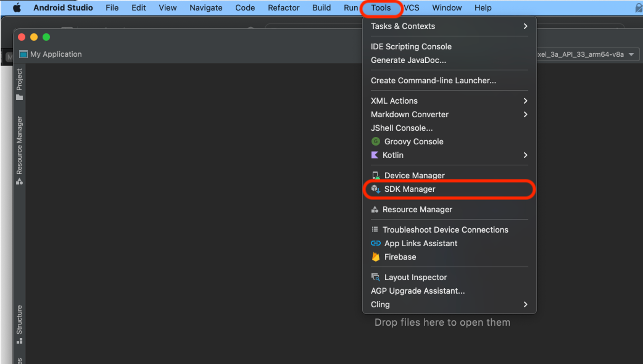Screen dimensions: 643x364
Task: Open the Edit menu
Action: pyautogui.click(x=139, y=8)
